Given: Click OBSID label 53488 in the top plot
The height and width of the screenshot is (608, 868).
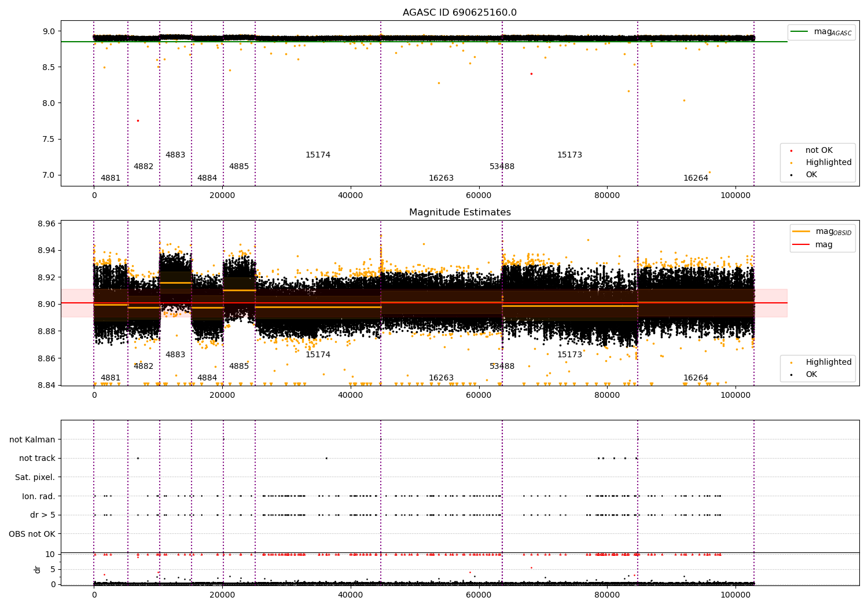Looking at the screenshot, I should tap(502, 167).
